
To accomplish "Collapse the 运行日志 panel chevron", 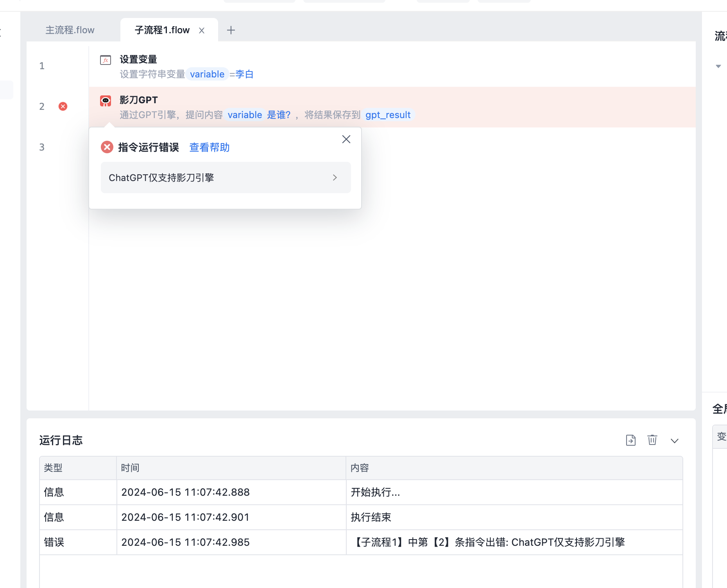I will click(x=674, y=441).
